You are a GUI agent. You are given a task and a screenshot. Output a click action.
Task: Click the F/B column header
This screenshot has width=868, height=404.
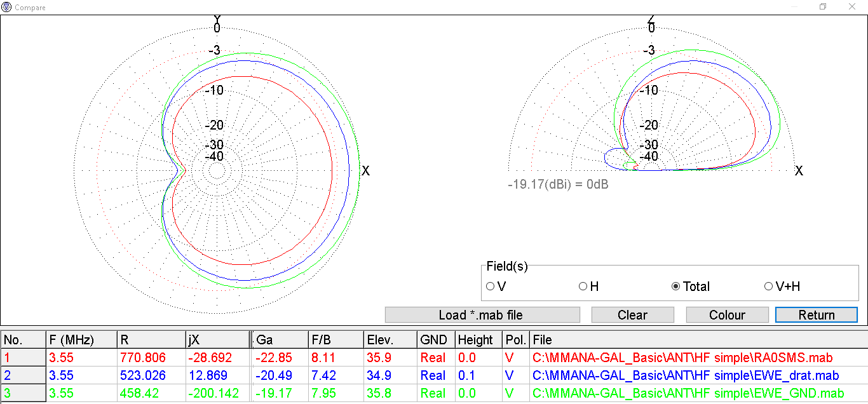tap(335, 340)
